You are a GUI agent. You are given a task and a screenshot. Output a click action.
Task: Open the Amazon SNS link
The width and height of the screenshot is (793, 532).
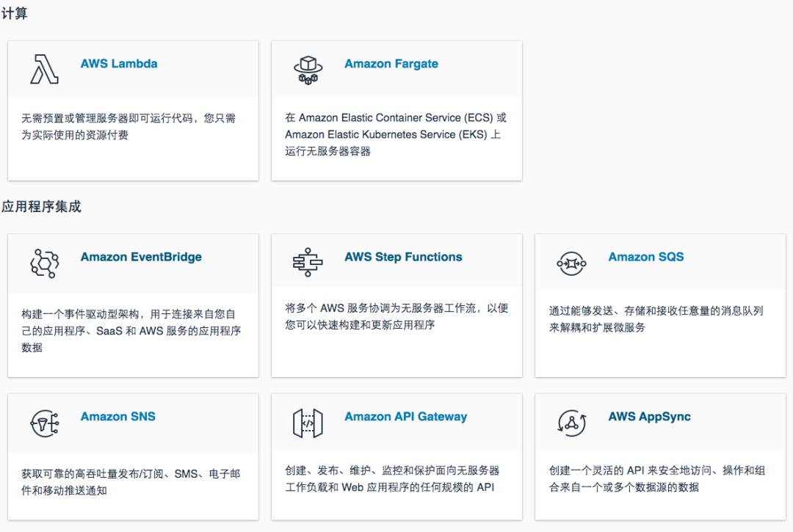click(x=117, y=416)
